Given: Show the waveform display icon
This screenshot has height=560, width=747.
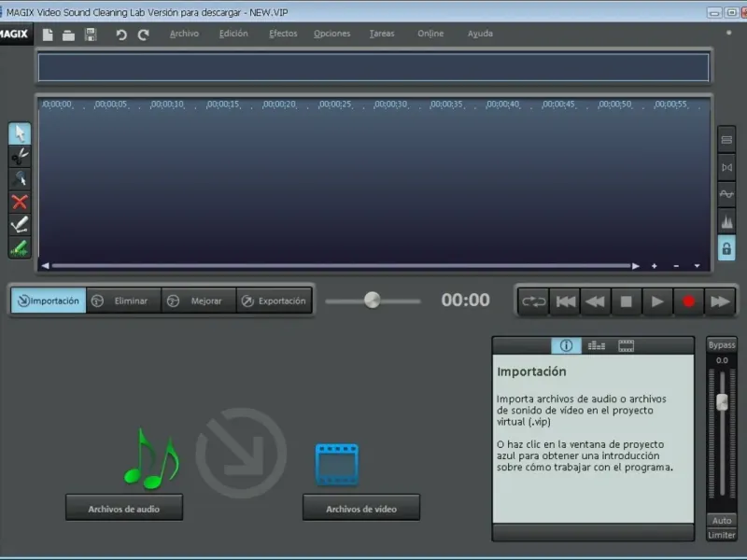Looking at the screenshot, I should click(726, 194).
